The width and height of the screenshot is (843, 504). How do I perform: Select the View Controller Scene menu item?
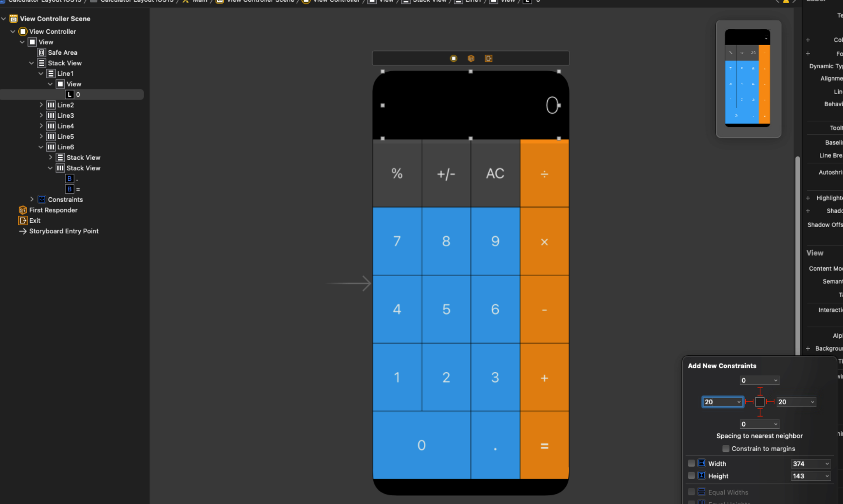pos(55,18)
